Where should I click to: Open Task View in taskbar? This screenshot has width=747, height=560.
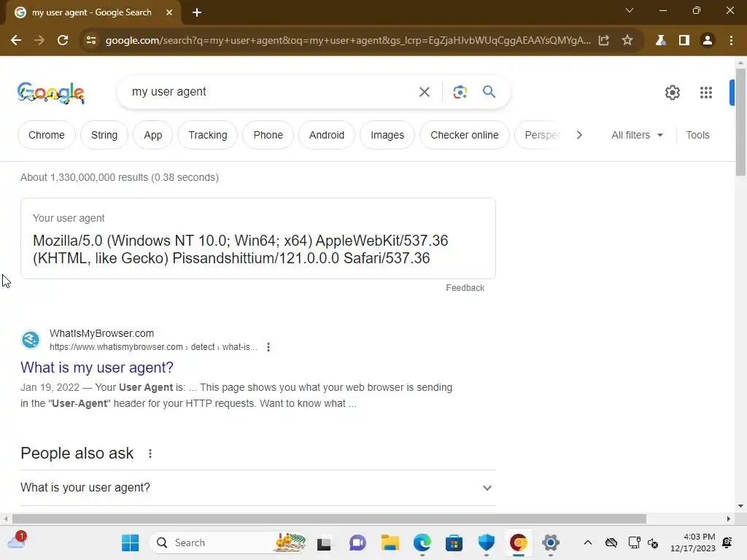tap(325, 543)
